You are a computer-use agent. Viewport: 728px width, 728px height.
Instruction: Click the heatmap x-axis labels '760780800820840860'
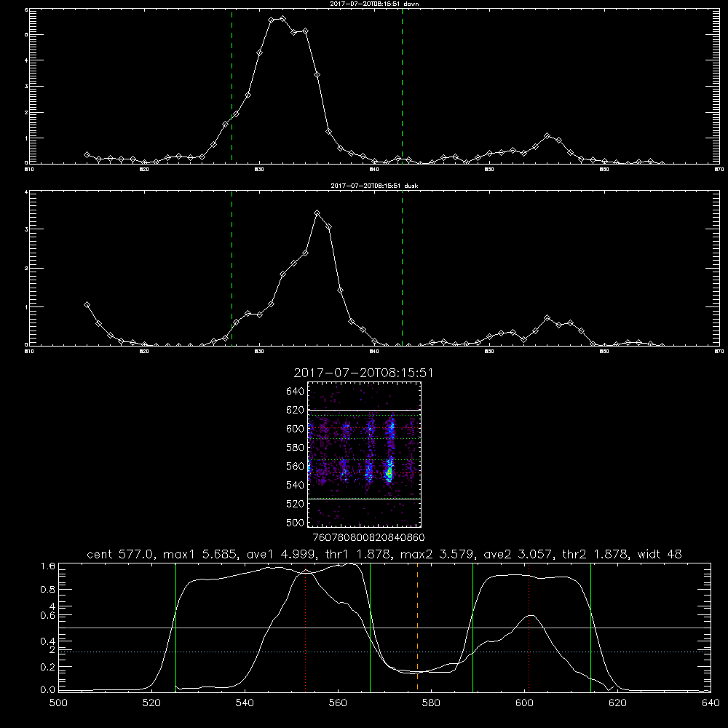369,538
